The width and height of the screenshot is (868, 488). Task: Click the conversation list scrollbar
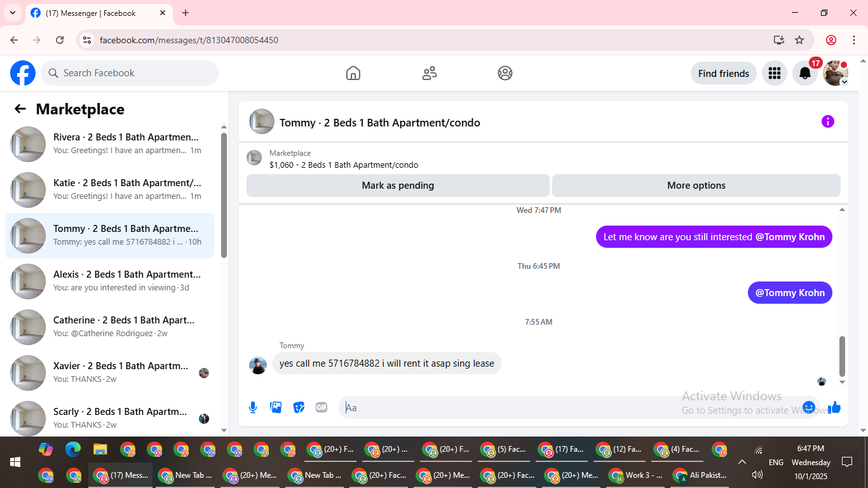pos(224,195)
